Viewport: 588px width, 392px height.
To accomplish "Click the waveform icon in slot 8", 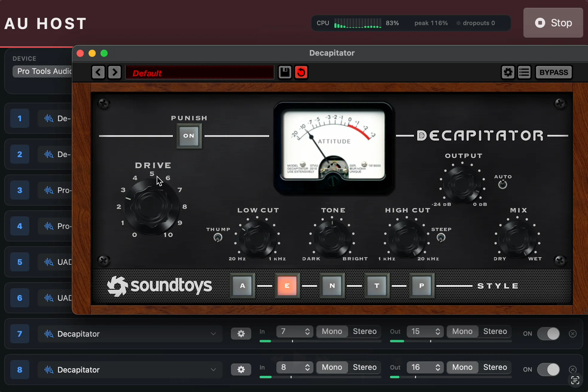I will coord(49,370).
